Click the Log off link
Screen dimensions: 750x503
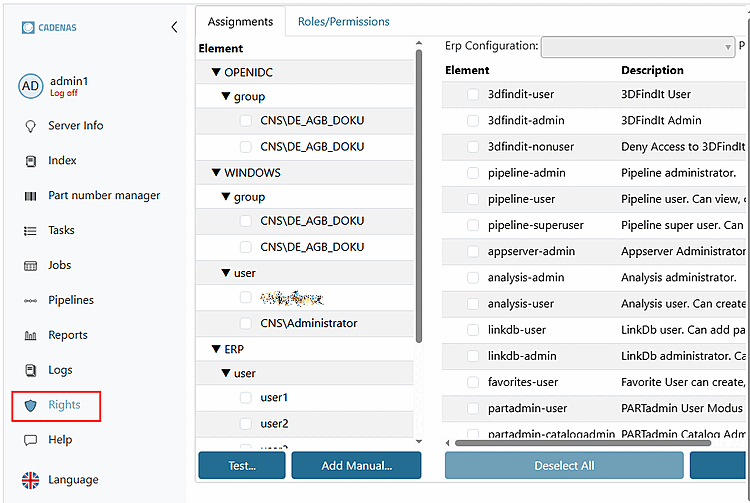(64, 93)
